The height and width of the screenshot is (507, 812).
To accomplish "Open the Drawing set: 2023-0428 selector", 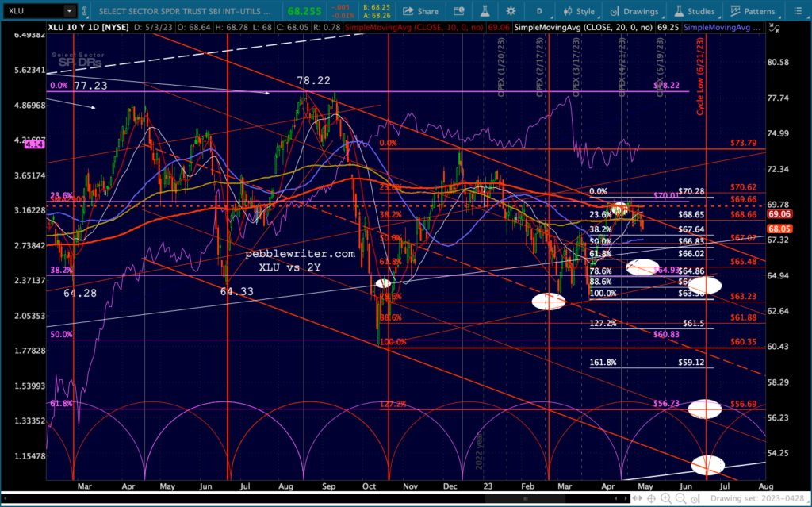I will (x=757, y=499).
